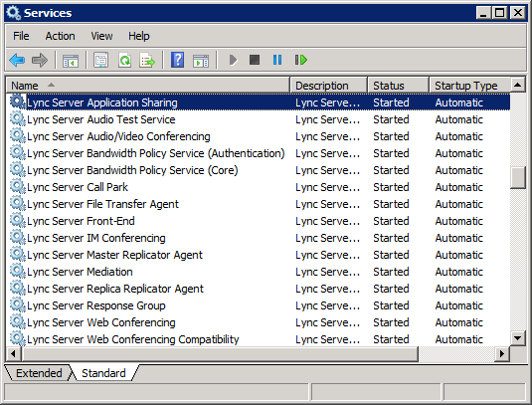Screen dimensions: 532x405
Task: Click gear icon of Lync Server File Transfer Agent
Action: click(18, 203)
